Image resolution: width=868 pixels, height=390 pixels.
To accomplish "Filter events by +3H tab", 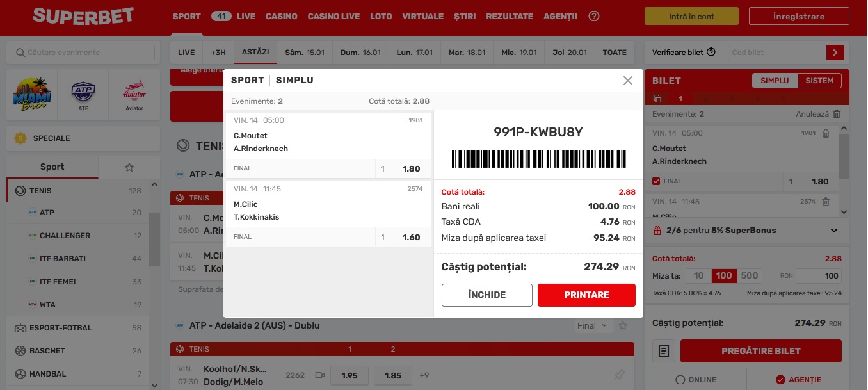I will pyautogui.click(x=218, y=53).
